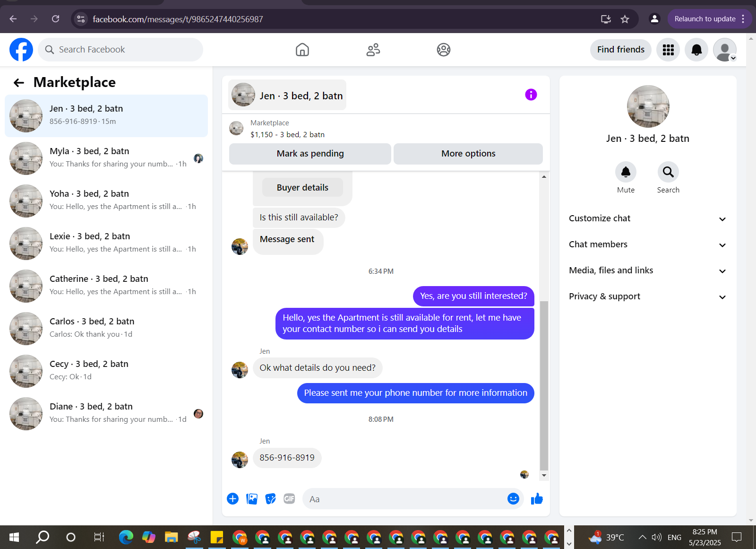Click the browser reload button
Viewport: 756px width, 549px height.
tap(56, 19)
